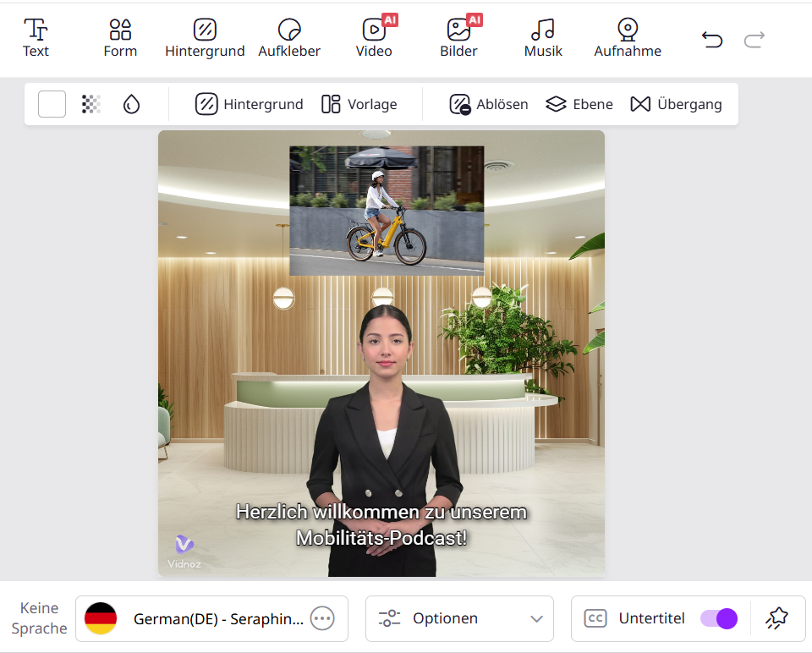Open voice more options ellipsis
The width and height of the screenshot is (812, 653).
[x=322, y=618]
